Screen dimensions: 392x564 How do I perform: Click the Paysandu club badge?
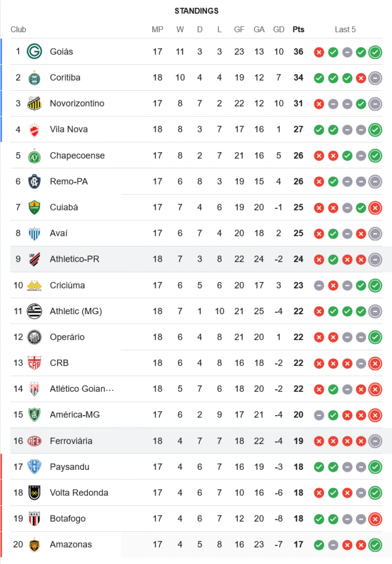34,467
